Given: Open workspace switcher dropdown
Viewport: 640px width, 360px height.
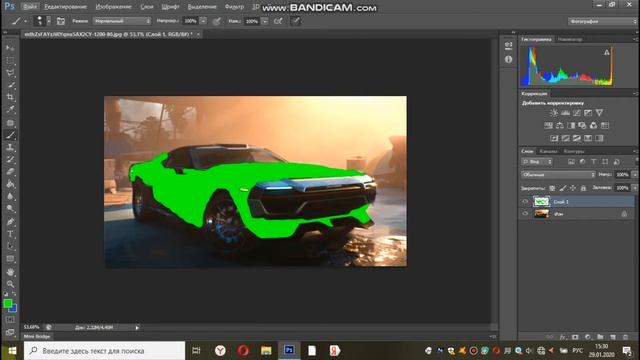Looking at the screenshot, I should coord(602,21).
